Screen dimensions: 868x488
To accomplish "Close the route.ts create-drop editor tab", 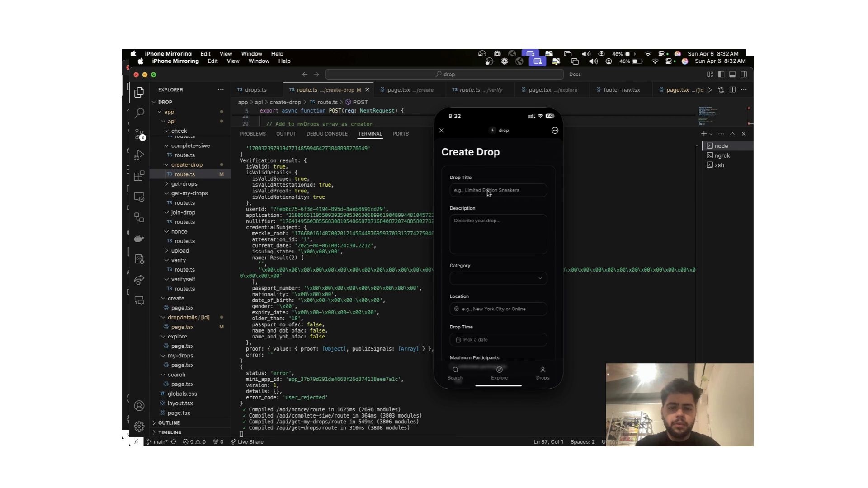I will pyautogui.click(x=367, y=90).
